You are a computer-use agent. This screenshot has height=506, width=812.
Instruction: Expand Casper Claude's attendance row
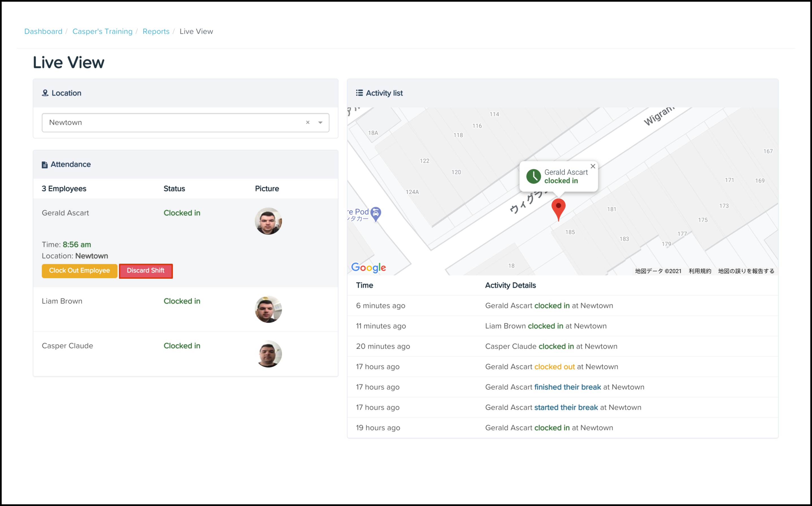tap(67, 346)
